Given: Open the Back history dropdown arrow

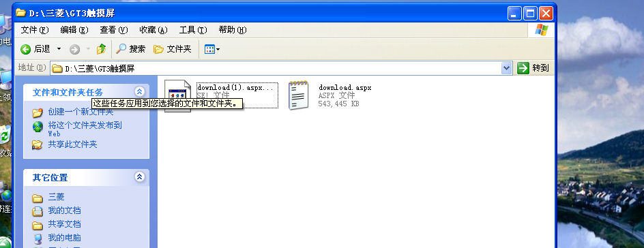Looking at the screenshot, I should tap(59, 49).
